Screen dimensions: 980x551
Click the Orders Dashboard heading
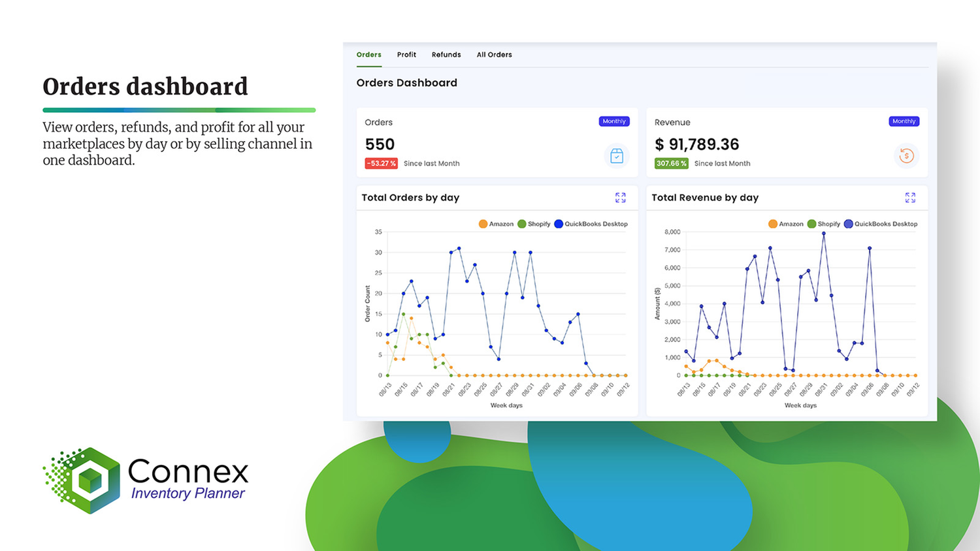[406, 83]
